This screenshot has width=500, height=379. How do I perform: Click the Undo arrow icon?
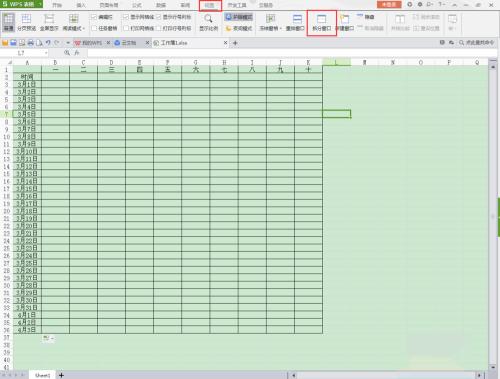pos(48,43)
